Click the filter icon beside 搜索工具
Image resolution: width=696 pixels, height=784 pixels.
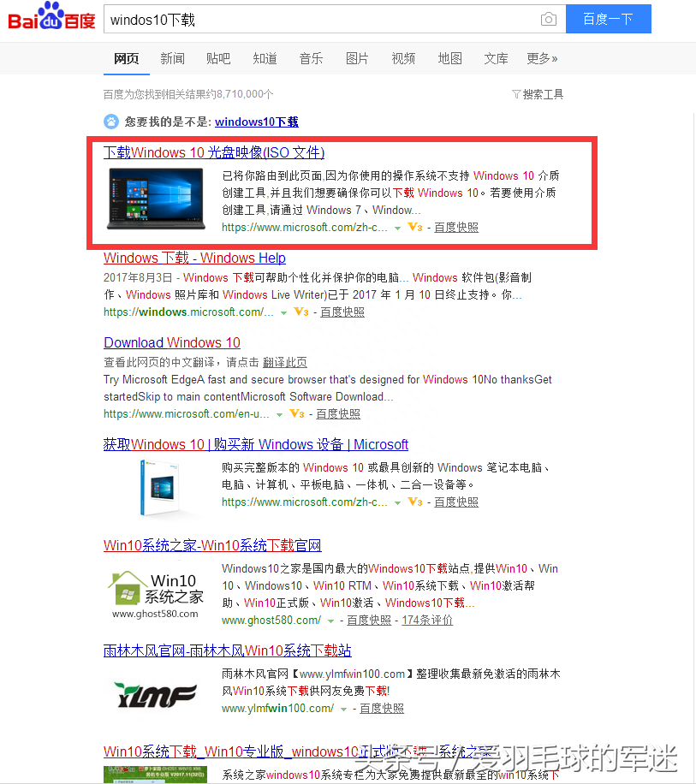point(516,95)
